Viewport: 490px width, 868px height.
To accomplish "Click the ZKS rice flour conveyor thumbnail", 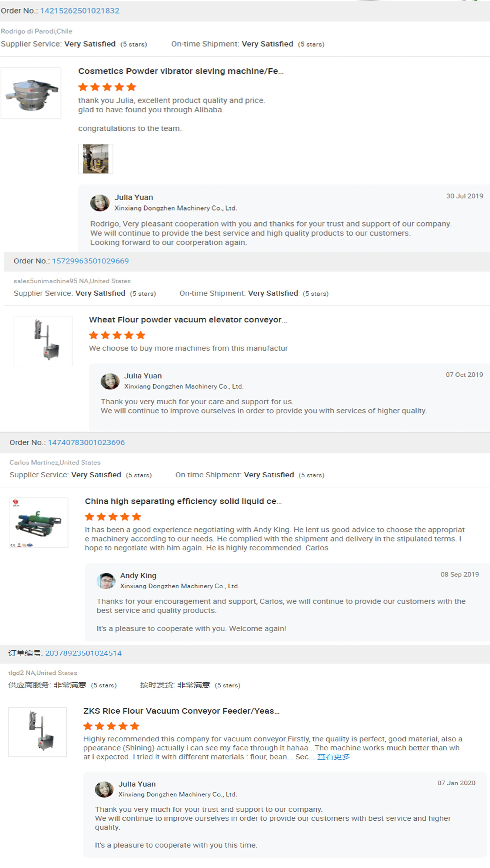I will pos(37,732).
